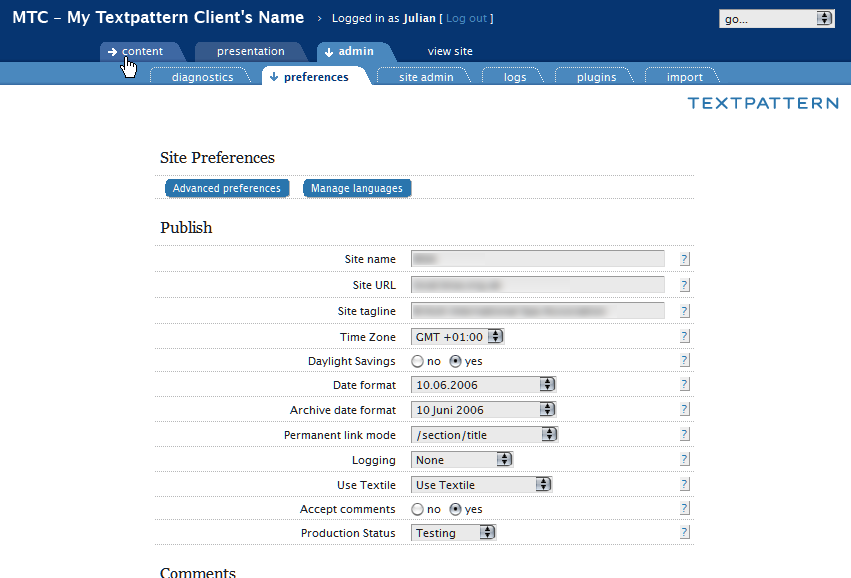Click the 'MTC – My Textpattern Client's Name' title
The height and width of the screenshot is (578, 851).
click(x=158, y=17)
